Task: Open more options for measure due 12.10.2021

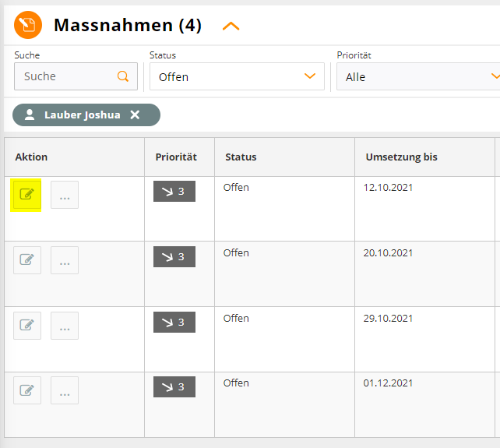Action: pos(65,195)
